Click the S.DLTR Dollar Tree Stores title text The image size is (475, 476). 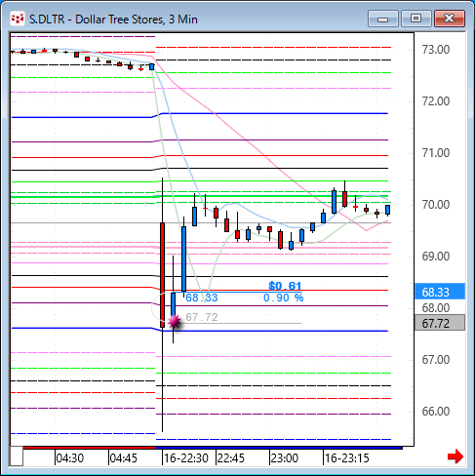click(x=113, y=20)
